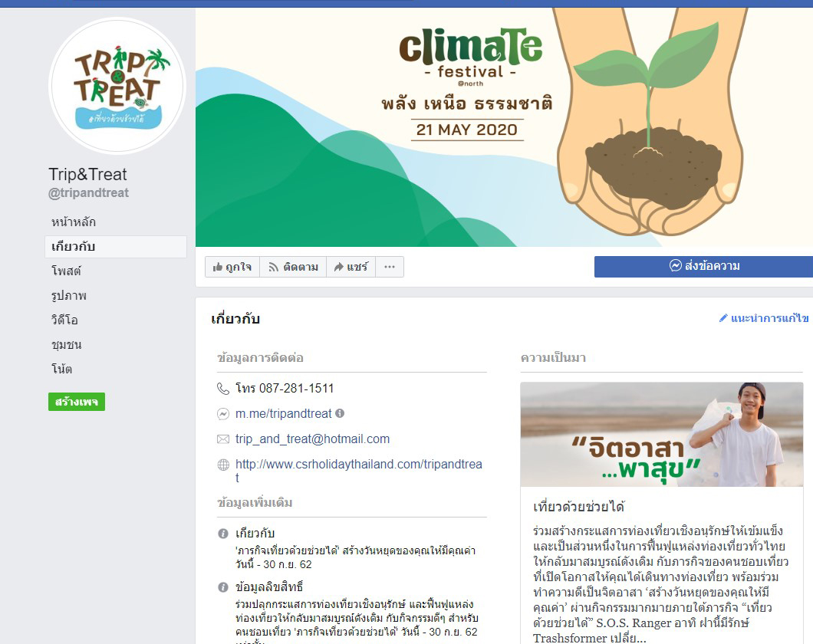This screenshot has height=644, width=813.
Task: Open the Trip&Treat profile picture
Action: click(117, 86)
